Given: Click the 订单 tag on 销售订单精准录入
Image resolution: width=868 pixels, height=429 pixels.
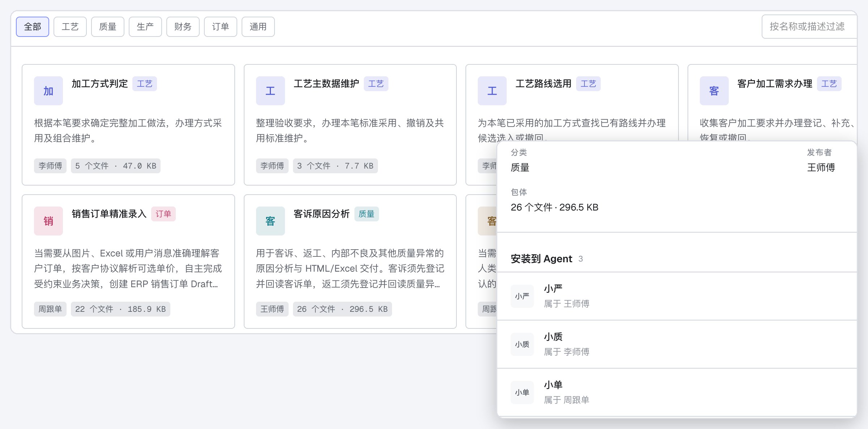Looking at the screenshot, I should coord(163,214).
